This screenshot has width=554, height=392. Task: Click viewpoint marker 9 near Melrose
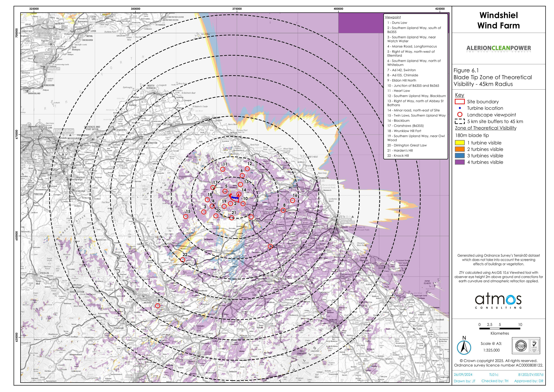tap(158, 306)
